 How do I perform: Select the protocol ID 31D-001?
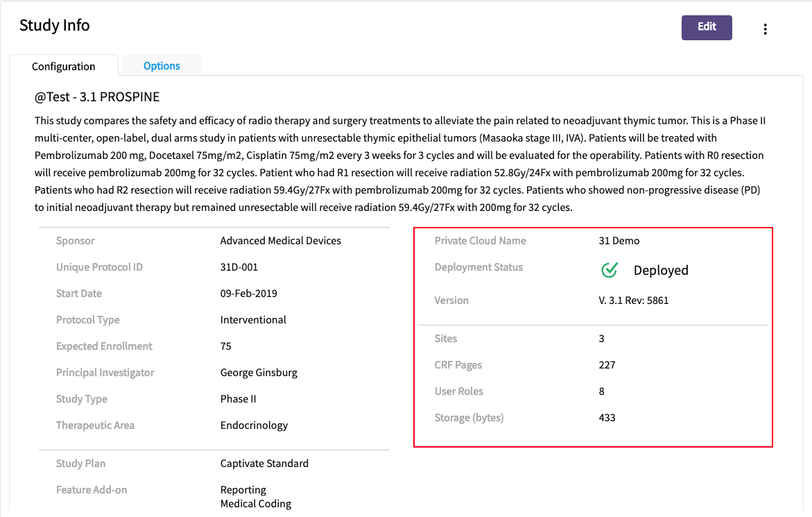[x=239, y=267]
